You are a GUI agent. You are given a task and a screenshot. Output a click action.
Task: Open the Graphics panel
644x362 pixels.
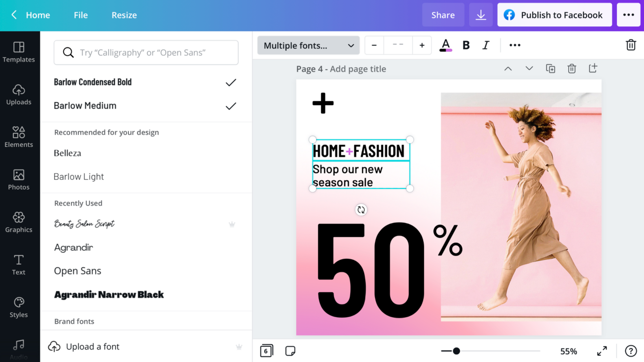[x=19, y=223]
